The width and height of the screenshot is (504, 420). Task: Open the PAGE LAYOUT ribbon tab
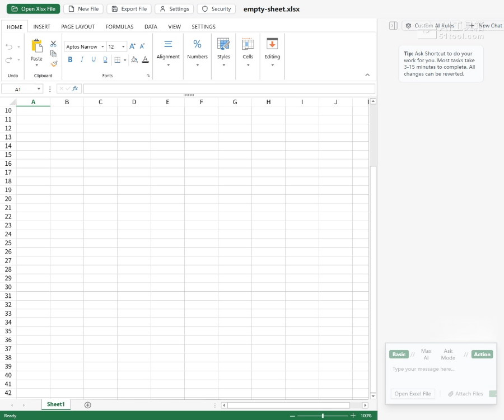tap(78, 26)
